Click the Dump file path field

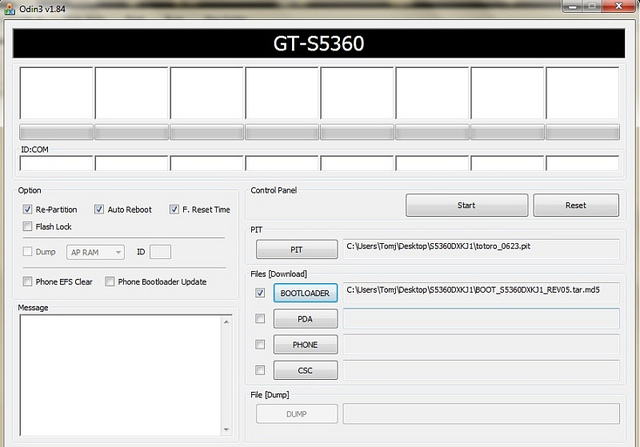pos(481,414)
